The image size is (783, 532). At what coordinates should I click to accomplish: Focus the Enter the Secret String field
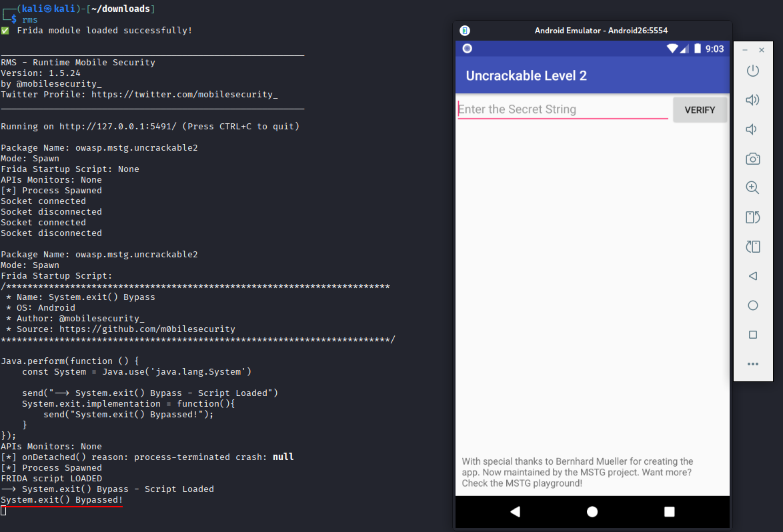(562, 109)
